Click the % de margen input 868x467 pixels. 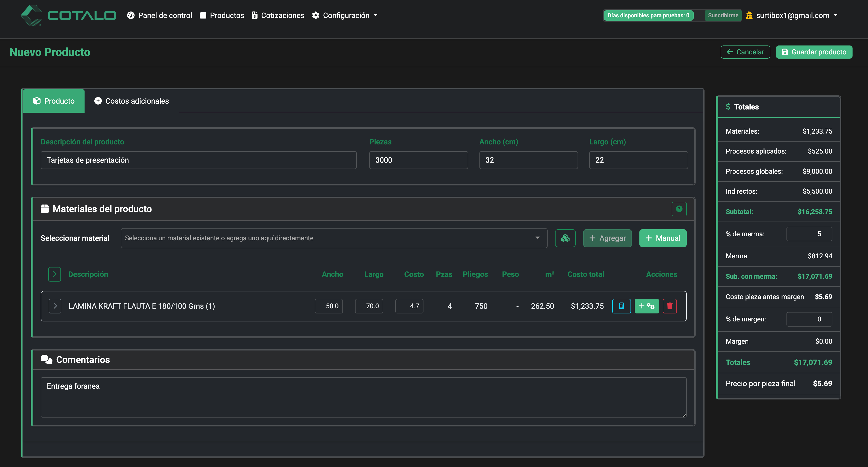[809, 319]
